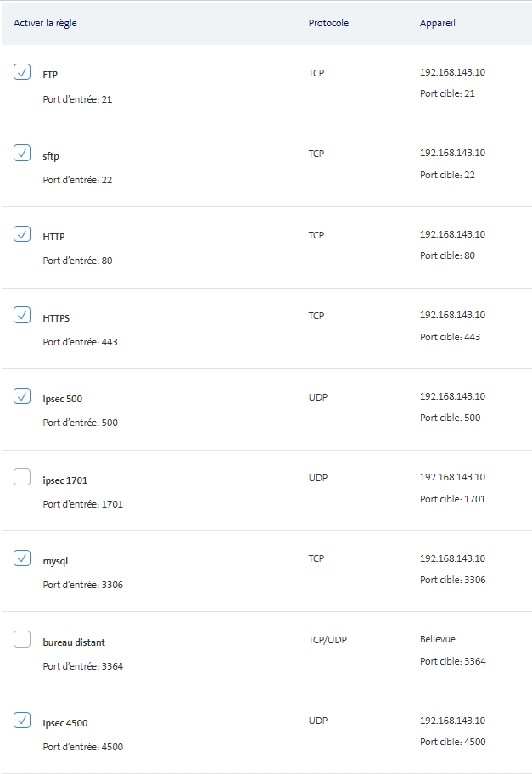Uncheck the mysql rule checkbox
532x774 pixels.
click(22, 558)
